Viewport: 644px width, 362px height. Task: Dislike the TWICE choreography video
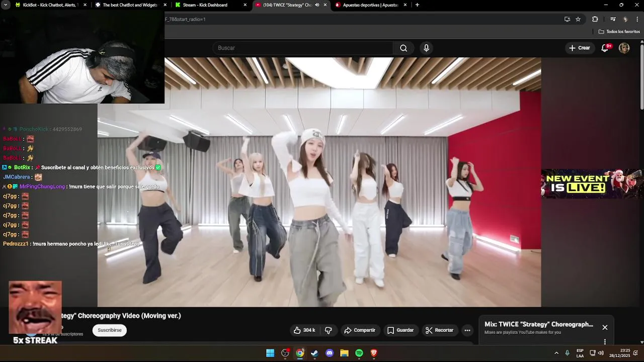[329, 330]
